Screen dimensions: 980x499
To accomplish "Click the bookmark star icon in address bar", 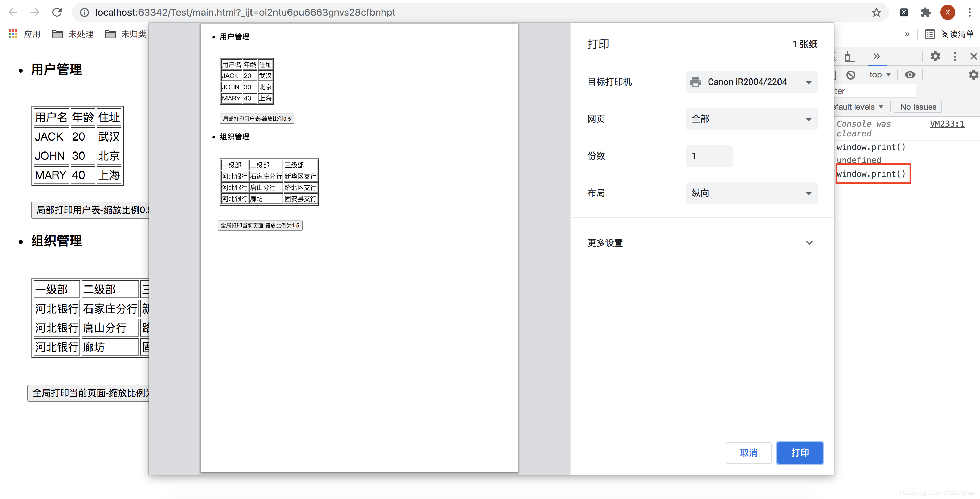I will pyautogui.click(x=877, y=13).
